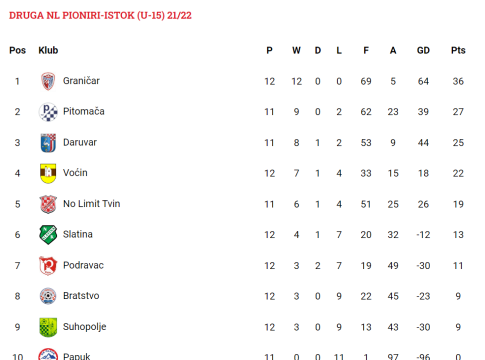
Task: Open the Pitomača team link
Action: (x=84, y=111)
